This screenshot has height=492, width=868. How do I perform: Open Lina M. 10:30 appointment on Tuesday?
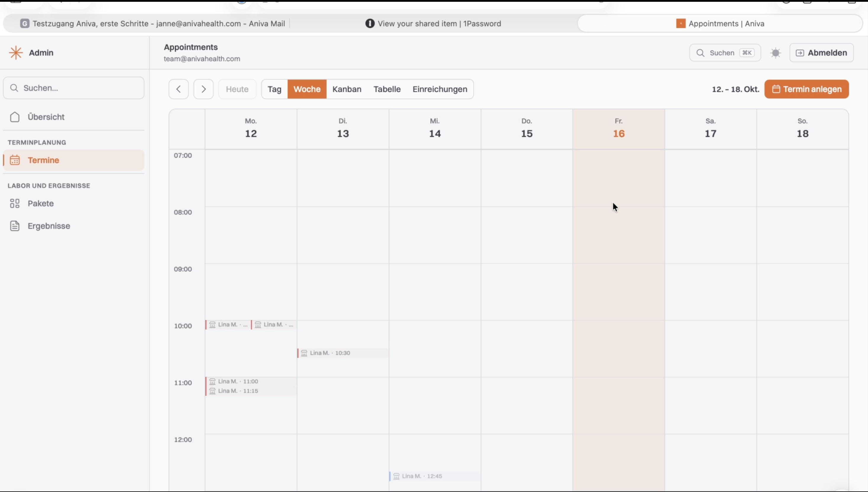343,353
